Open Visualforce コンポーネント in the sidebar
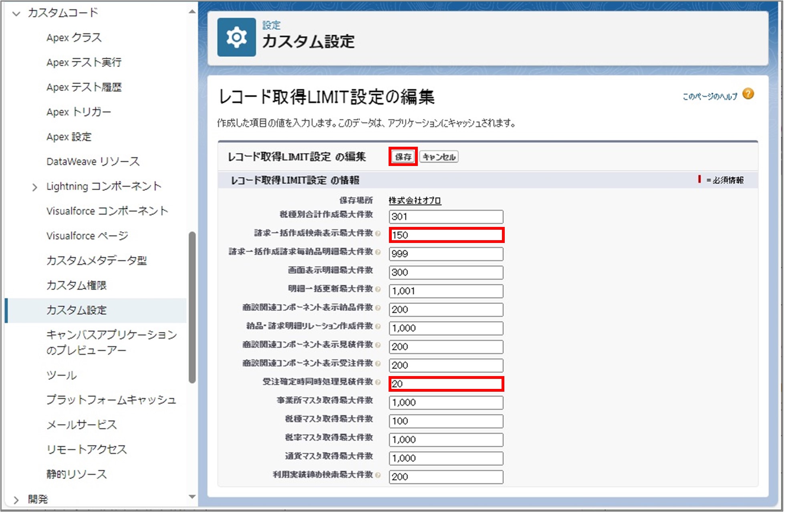 coord(107,211)
